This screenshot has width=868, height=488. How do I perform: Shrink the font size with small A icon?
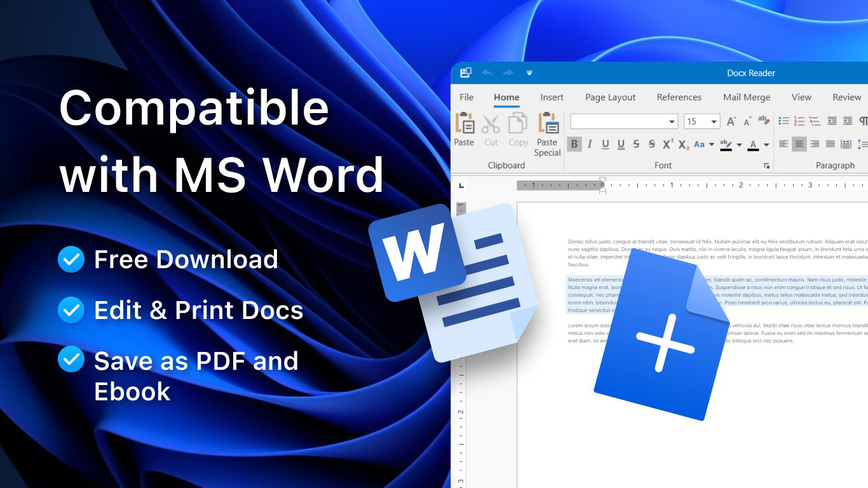click(747, 121)
